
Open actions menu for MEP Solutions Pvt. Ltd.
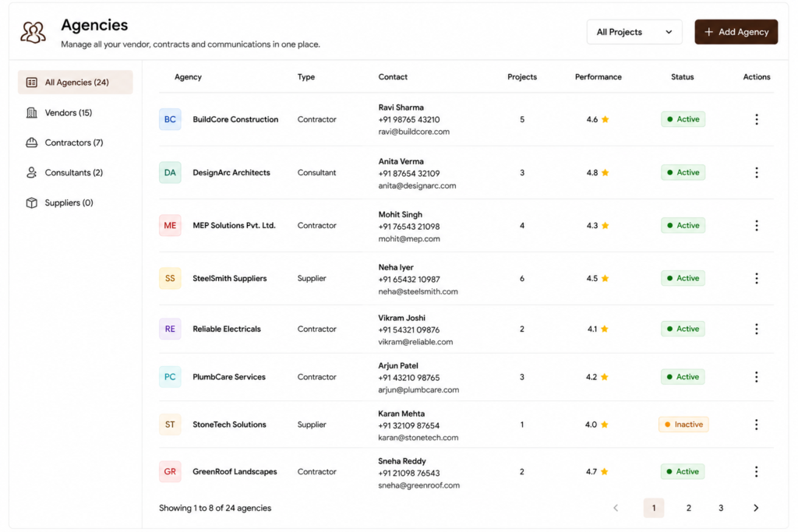pyautogui.click(x=756, y=225)
